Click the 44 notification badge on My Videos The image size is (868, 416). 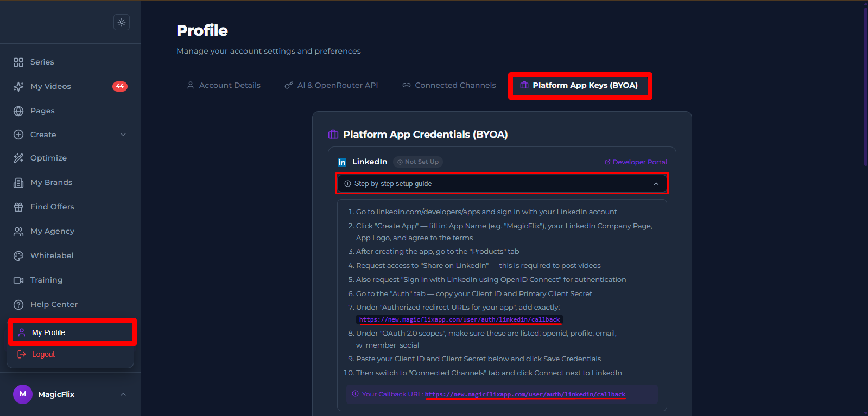click(120, 86)
